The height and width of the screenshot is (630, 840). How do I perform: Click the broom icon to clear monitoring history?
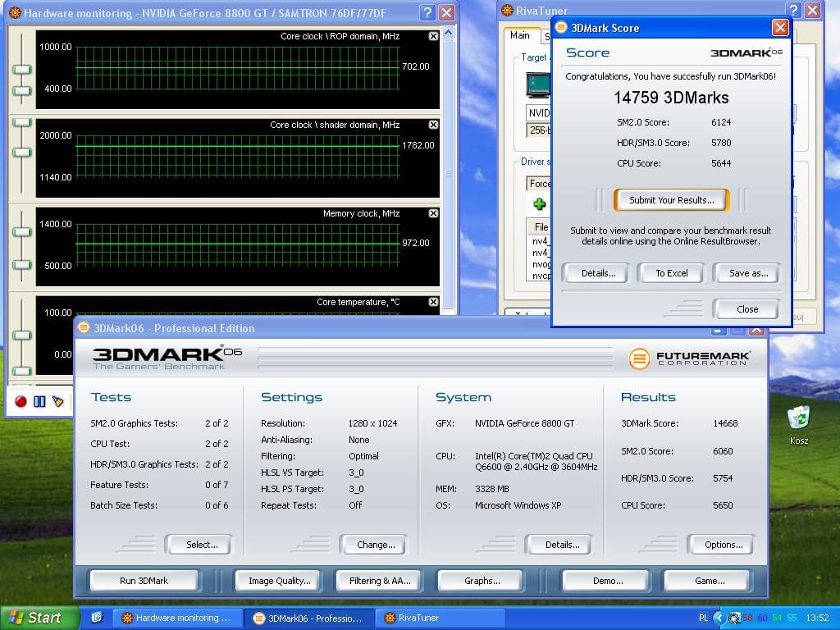click(58, 401)
